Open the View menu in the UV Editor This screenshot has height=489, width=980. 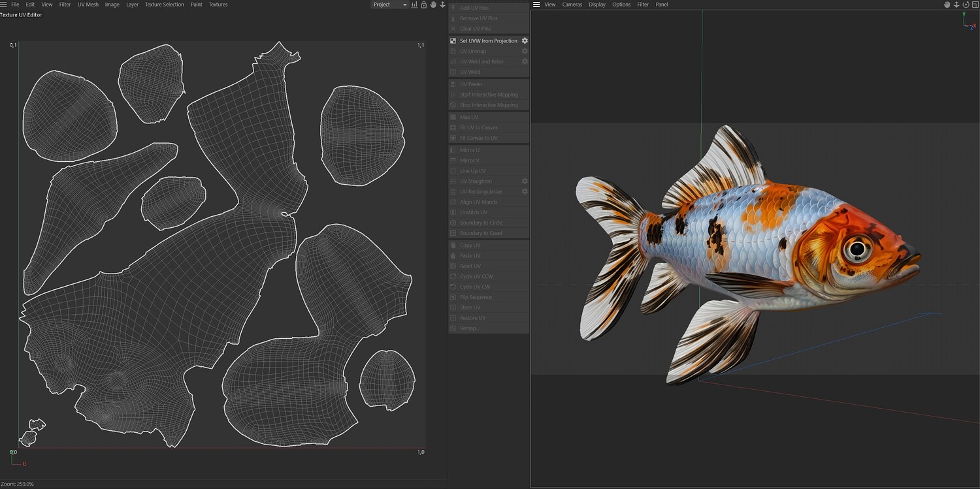[x=47, y=5]
